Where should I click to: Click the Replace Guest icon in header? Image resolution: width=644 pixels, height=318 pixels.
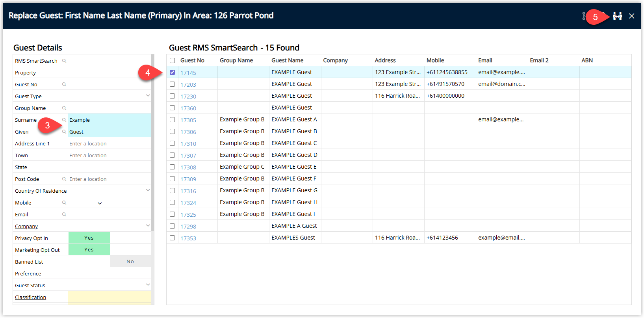617,16
